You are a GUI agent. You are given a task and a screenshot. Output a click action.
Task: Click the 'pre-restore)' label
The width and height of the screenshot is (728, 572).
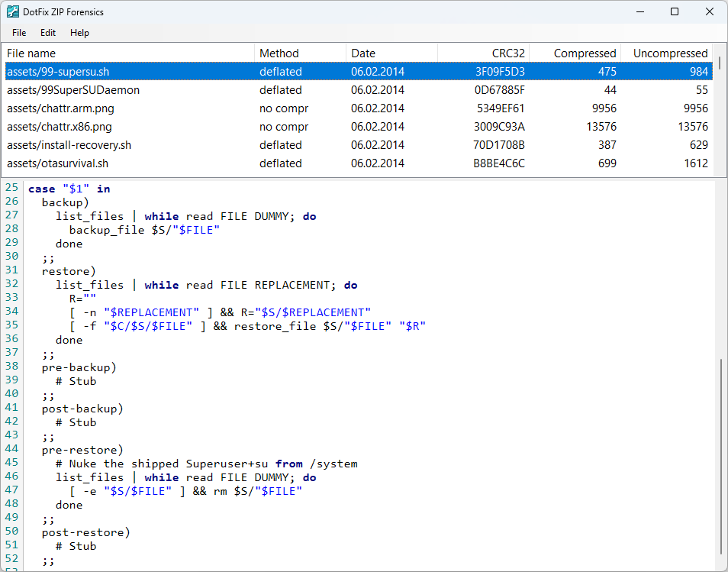[82, 451]
